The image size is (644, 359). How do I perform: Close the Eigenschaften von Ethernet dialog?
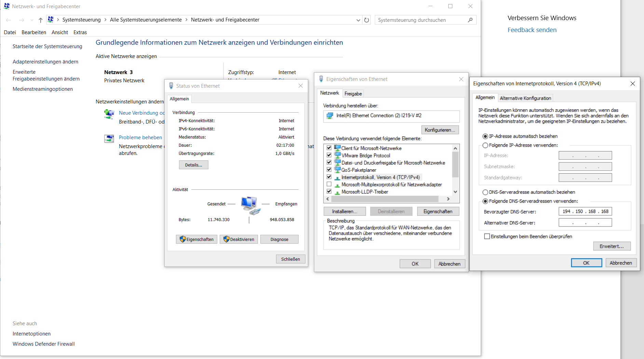[x=461, y=79]
